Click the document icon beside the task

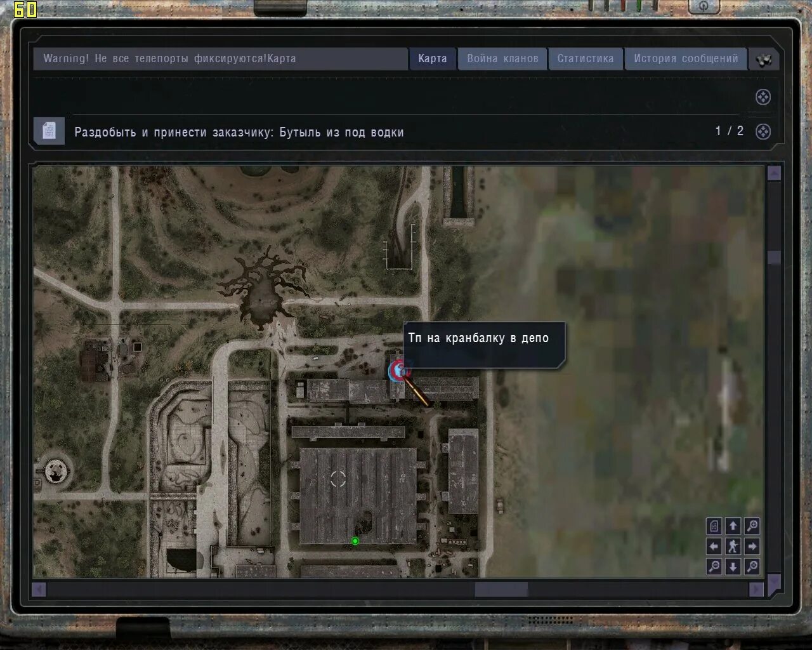pyautogui.click(x=49, y=131)
